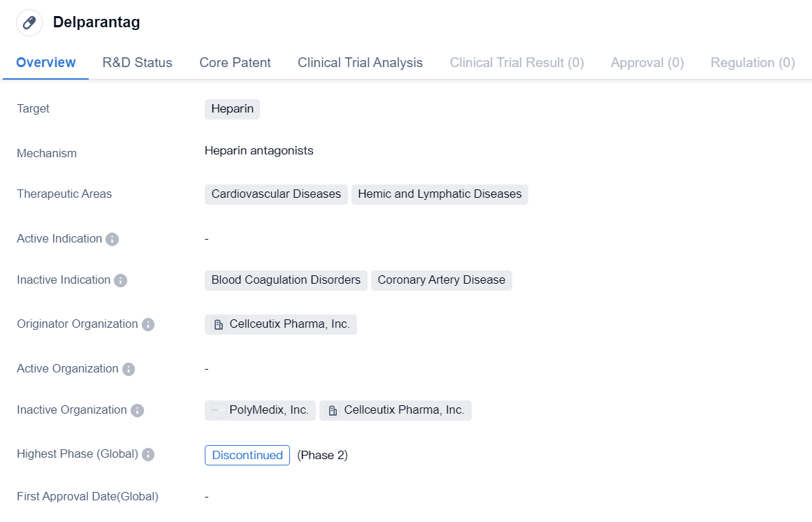Viewport: 812px width, 522px height.
Task: Click info icon beside Active Organization
Action: click(x=128, y=369)
